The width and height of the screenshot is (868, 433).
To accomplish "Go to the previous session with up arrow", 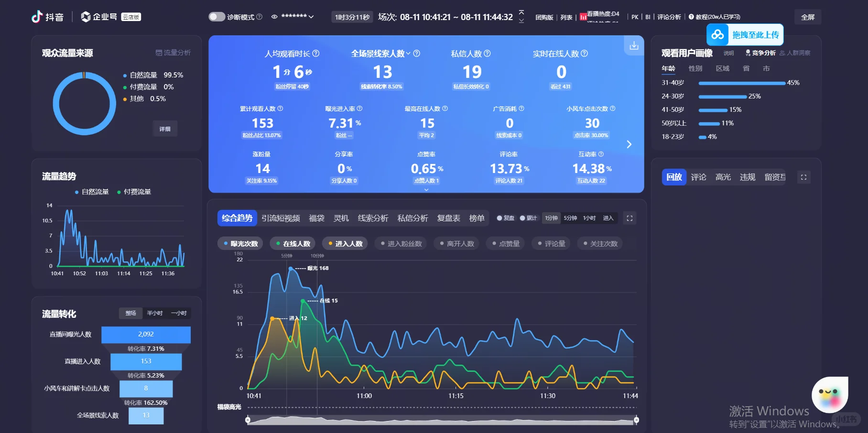I will pyautogui.click(x=521, y=12).
